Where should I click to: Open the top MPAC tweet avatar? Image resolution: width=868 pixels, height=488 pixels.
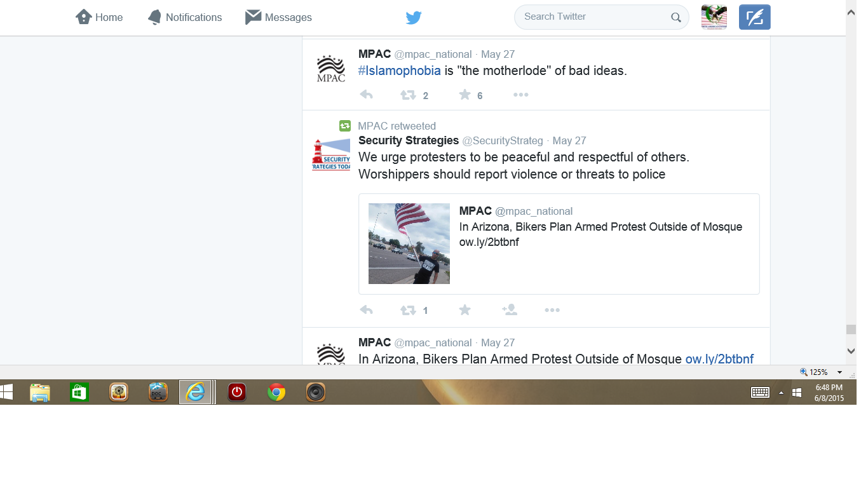pos(331,68)
